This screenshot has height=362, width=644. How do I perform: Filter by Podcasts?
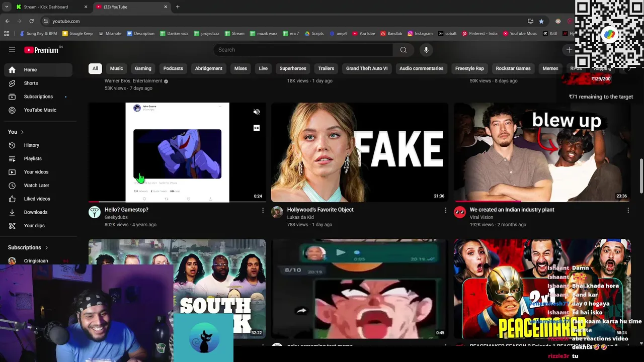coord(173,68)
